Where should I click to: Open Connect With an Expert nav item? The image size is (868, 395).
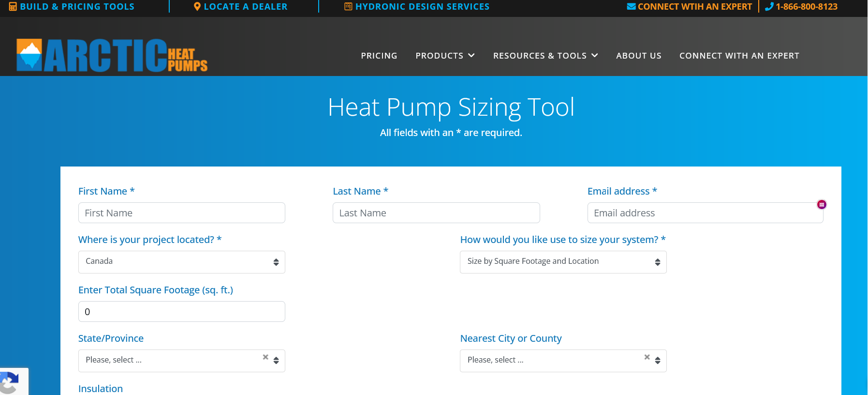pos(739,56)
